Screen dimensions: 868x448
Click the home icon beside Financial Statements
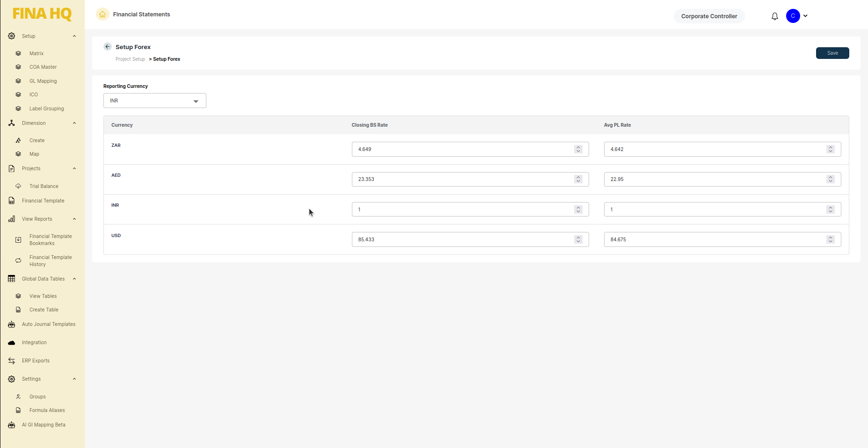[x=102, y=14]
